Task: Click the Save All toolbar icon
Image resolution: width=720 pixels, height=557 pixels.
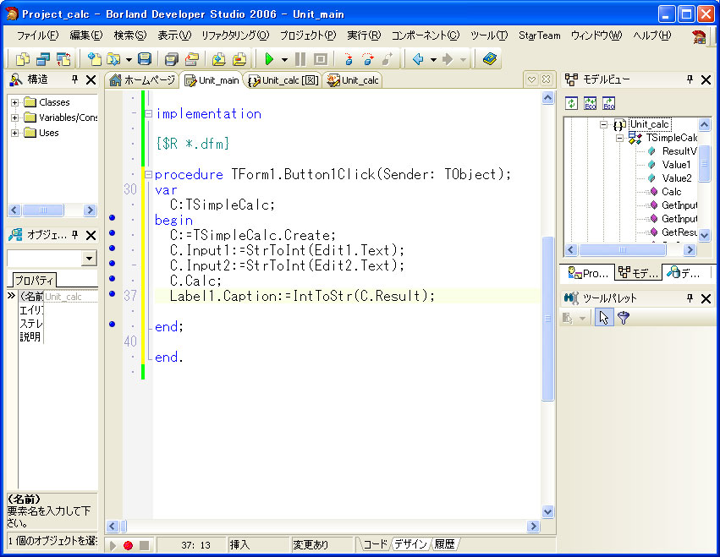Action: tap(171, 59)
